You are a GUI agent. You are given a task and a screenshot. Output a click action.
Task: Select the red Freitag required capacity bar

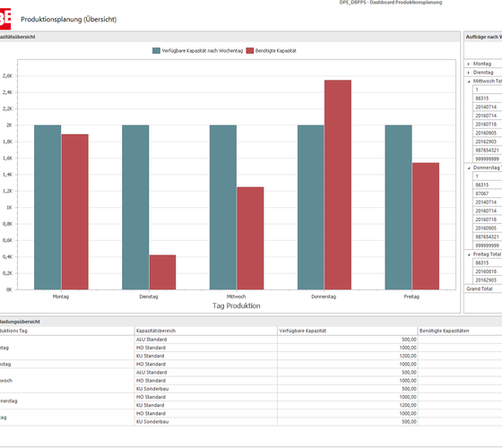coord(426,226)
